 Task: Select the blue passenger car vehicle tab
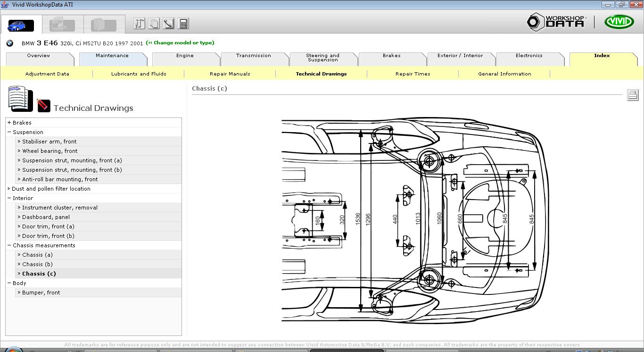21,25
